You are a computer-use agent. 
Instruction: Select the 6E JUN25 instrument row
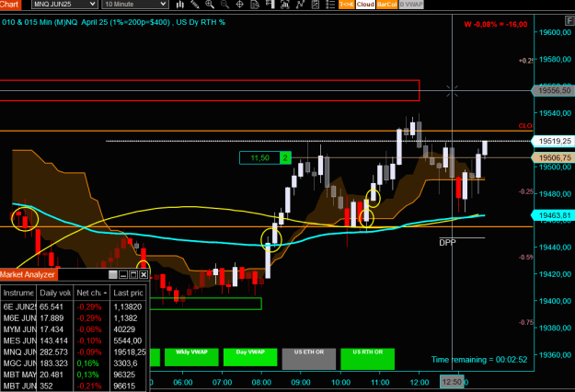[75, 306]
